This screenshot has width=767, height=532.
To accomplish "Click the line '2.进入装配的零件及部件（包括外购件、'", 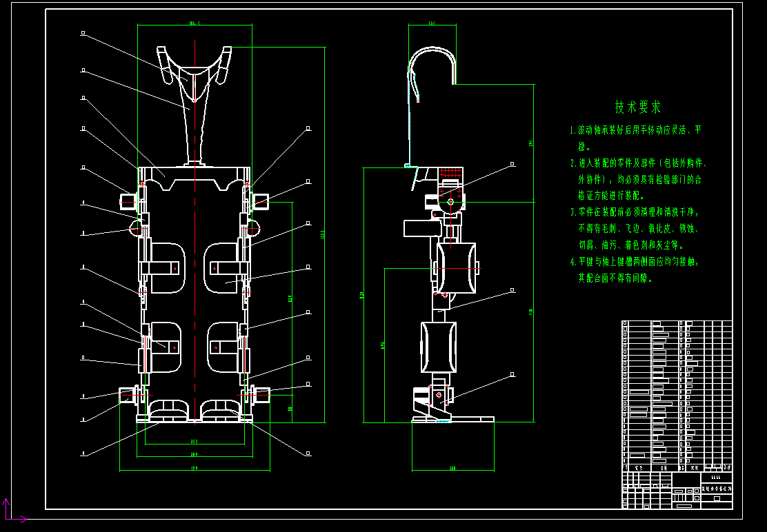I will coord(638,163).
